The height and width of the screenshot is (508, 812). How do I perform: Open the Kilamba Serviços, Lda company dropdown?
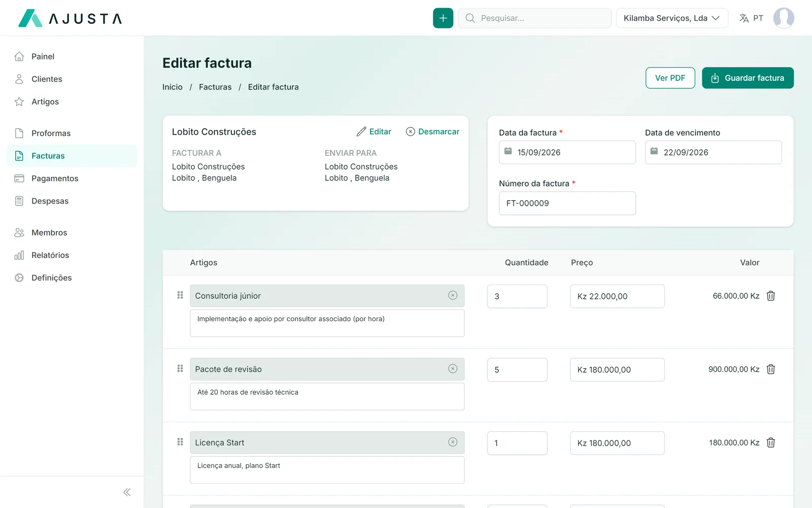(672, 18)
